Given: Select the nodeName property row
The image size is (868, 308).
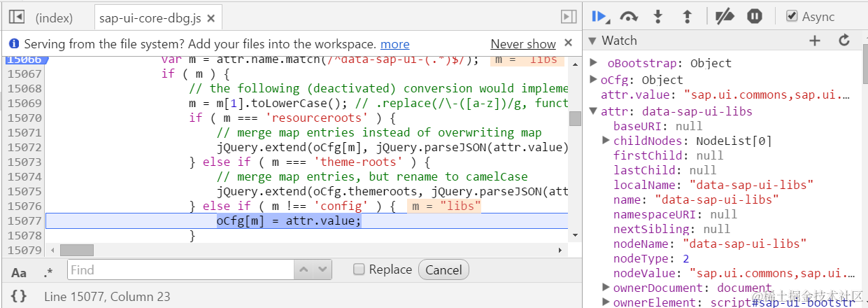Looking at the screenshot, I should pos(709,244).
